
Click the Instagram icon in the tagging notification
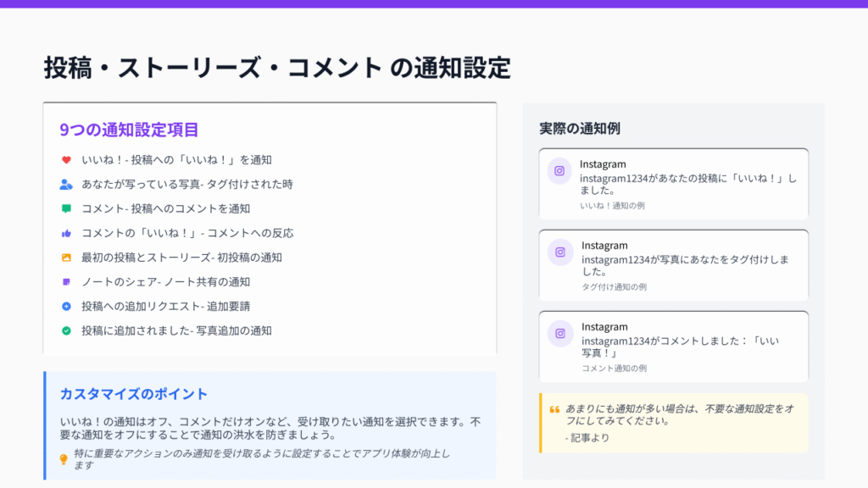click(559, 252)
